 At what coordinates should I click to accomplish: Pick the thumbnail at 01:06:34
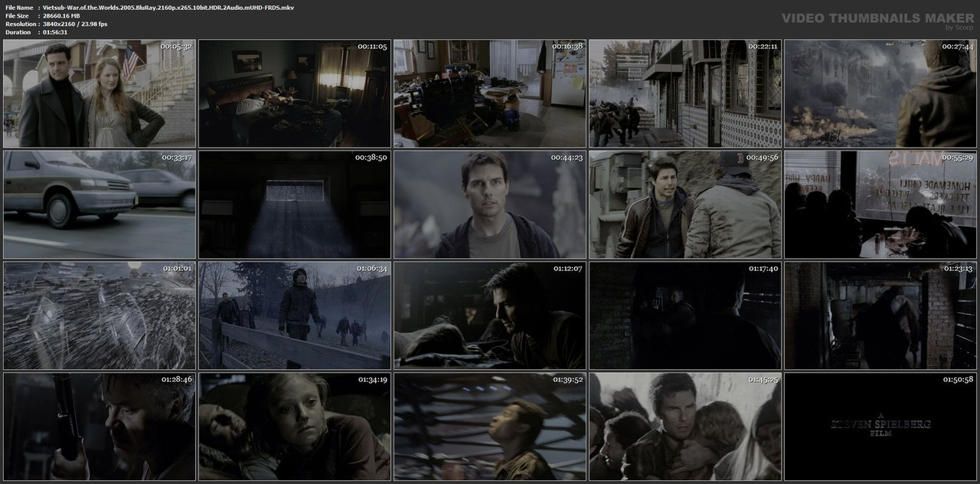295,316
